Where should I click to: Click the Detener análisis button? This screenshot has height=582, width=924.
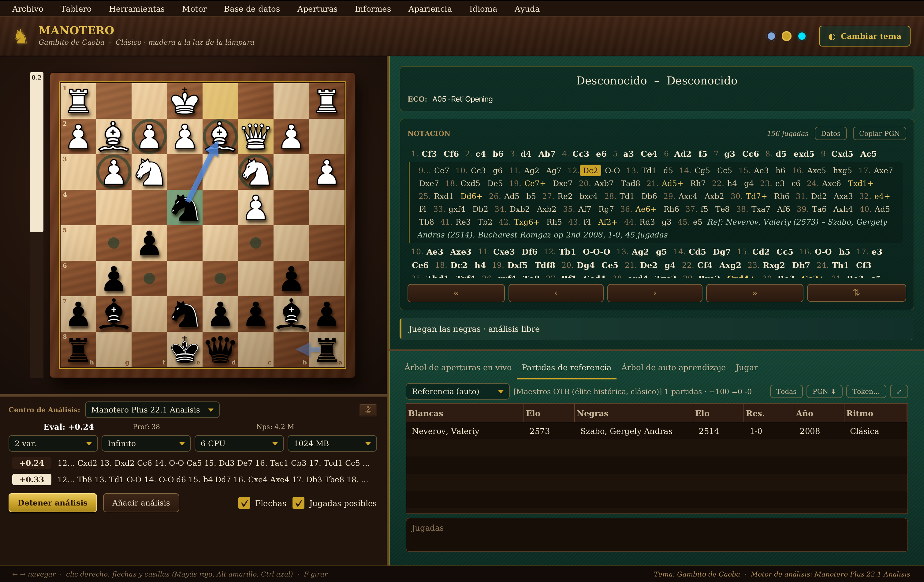pyautogui.click(x=53, y=502)
